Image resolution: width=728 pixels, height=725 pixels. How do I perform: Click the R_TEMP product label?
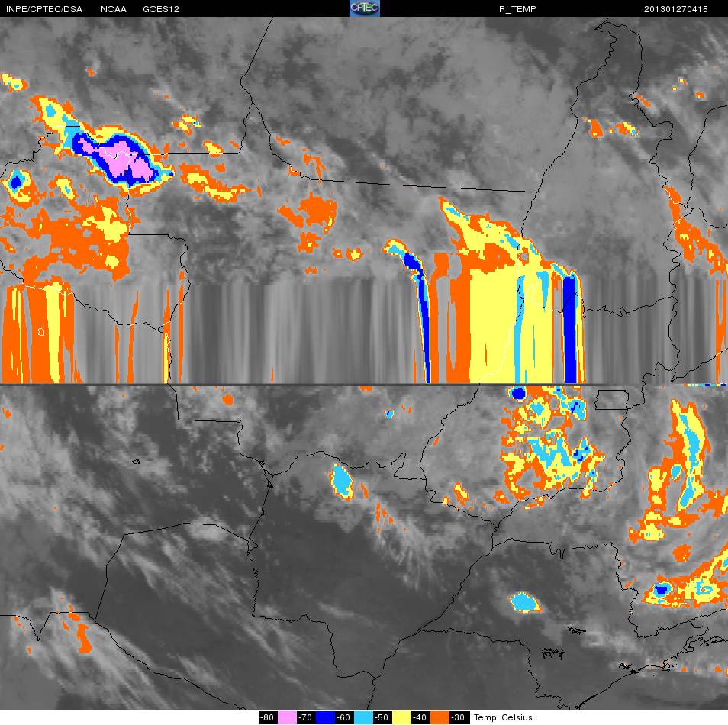point(517,9)
